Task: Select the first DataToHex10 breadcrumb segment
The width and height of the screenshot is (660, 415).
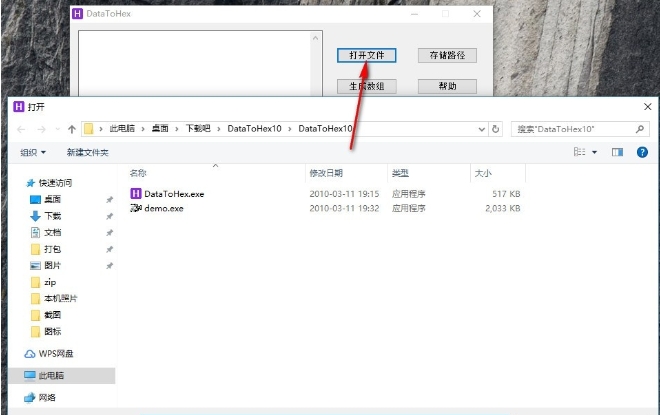Action: coord(254,129)
